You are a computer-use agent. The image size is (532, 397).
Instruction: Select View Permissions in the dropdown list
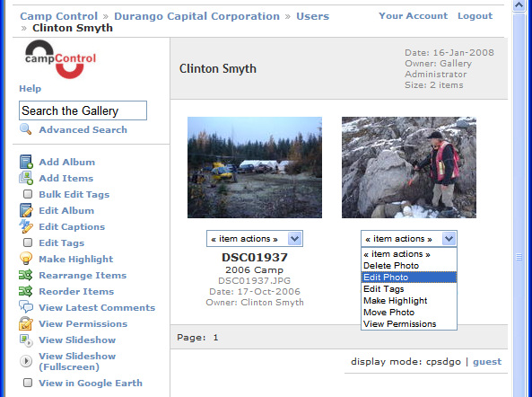coord(409,324)
